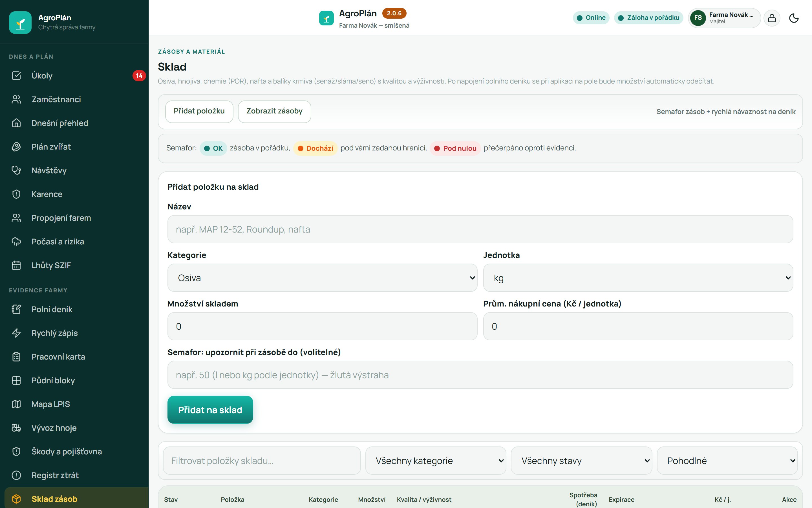
Task: Click the lock icon in header
Action: tap(772, 18)
